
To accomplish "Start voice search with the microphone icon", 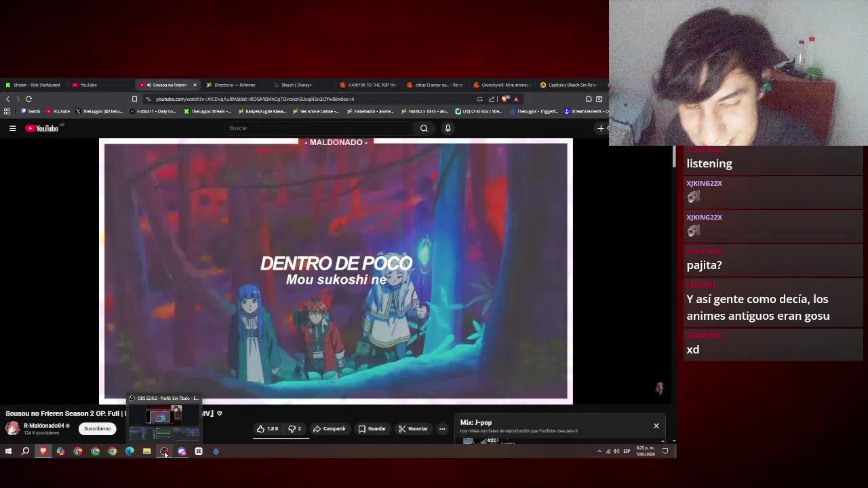I will point(448,128).
